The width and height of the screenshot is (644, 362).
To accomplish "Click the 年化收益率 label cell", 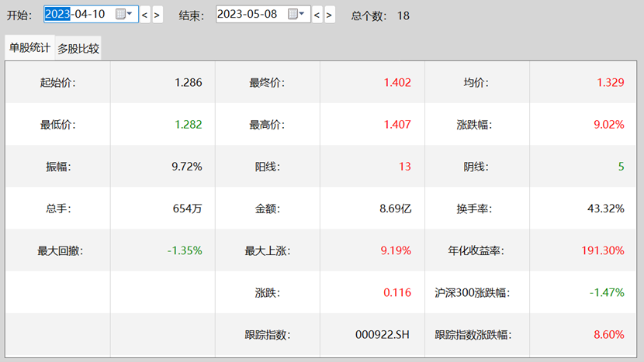I will 477,250.
